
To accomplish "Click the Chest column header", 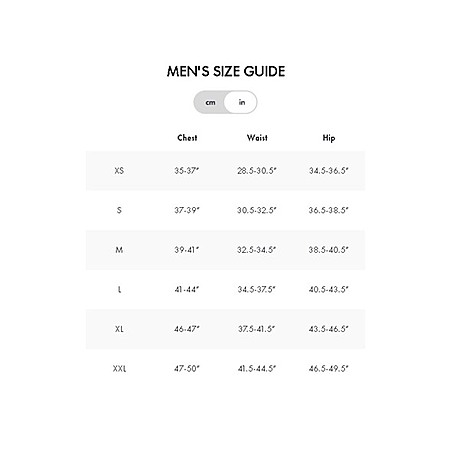I will [187, 138].
